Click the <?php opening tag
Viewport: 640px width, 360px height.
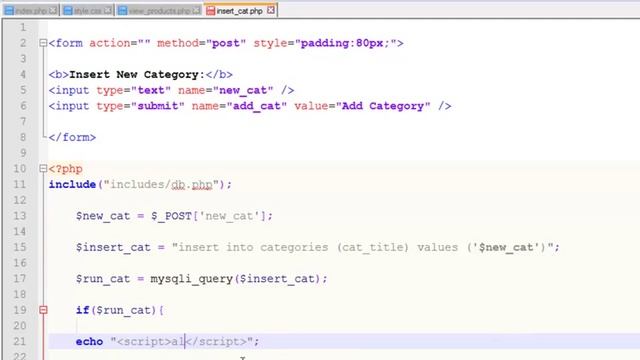(66, 169)
